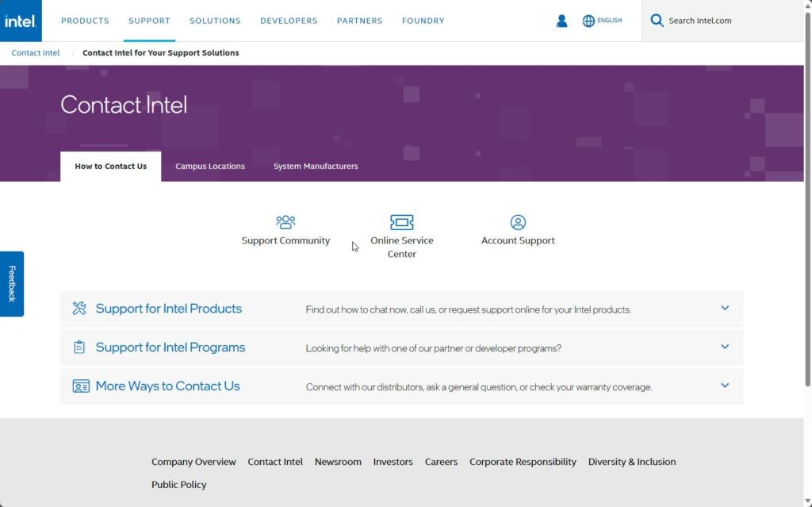Open the Feedback side button

tap(12, 283)
